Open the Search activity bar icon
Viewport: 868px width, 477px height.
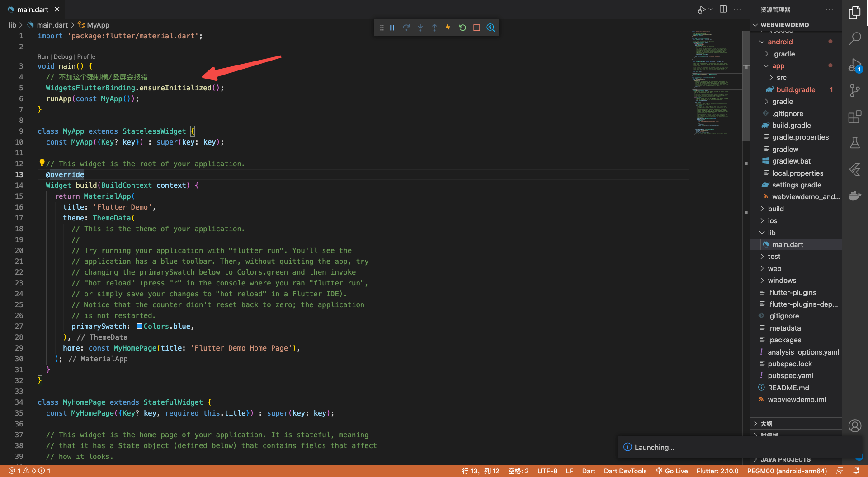click(x=855, y=38)
